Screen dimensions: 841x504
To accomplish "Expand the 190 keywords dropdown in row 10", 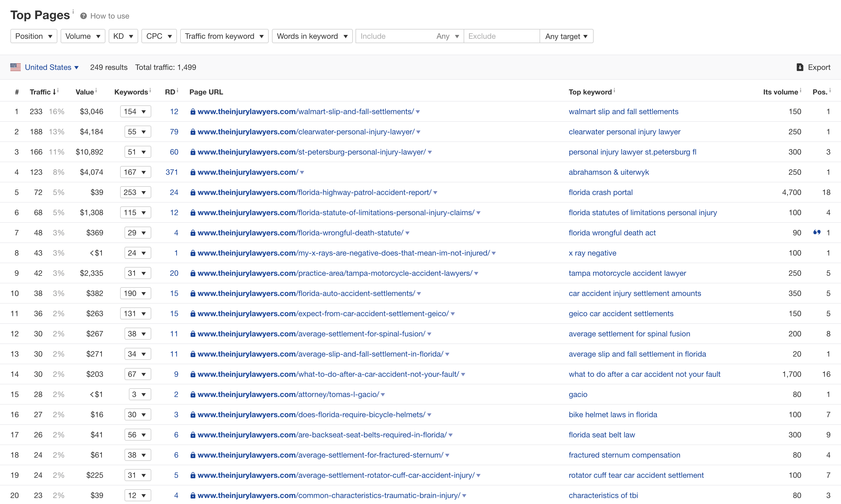I will pos(135,293).
